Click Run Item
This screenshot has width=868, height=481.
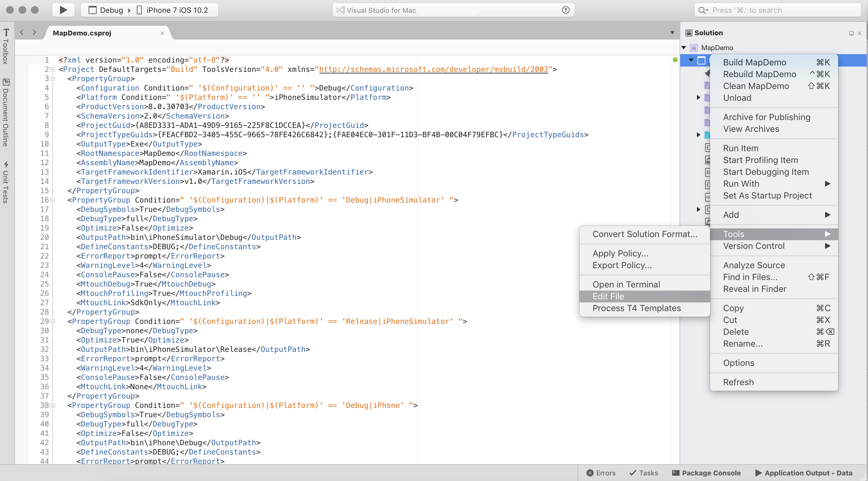tap(774, 148)
